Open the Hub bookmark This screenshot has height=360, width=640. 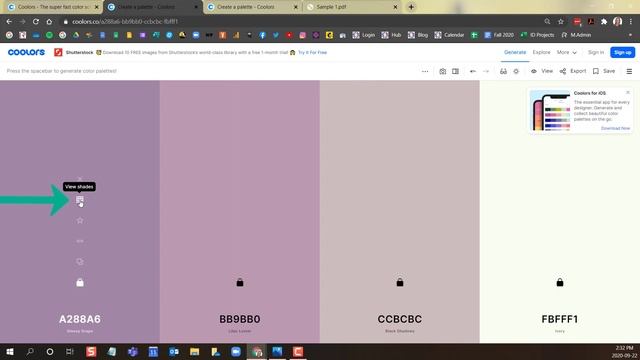(x=391, y=35)
